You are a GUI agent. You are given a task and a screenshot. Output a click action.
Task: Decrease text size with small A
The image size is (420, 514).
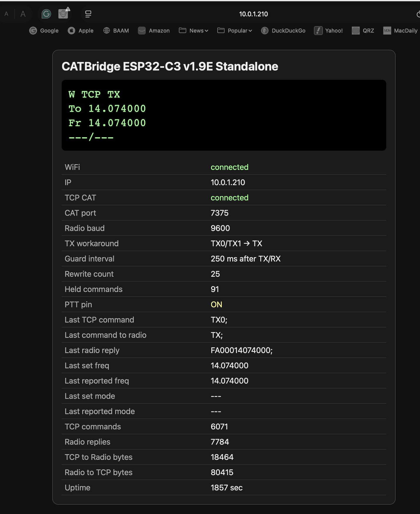(x=6, y=14)
